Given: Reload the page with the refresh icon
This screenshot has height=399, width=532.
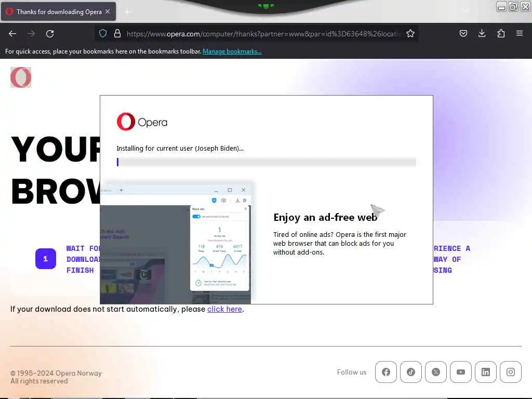Looking at the screenshot, I should (50, 34).
